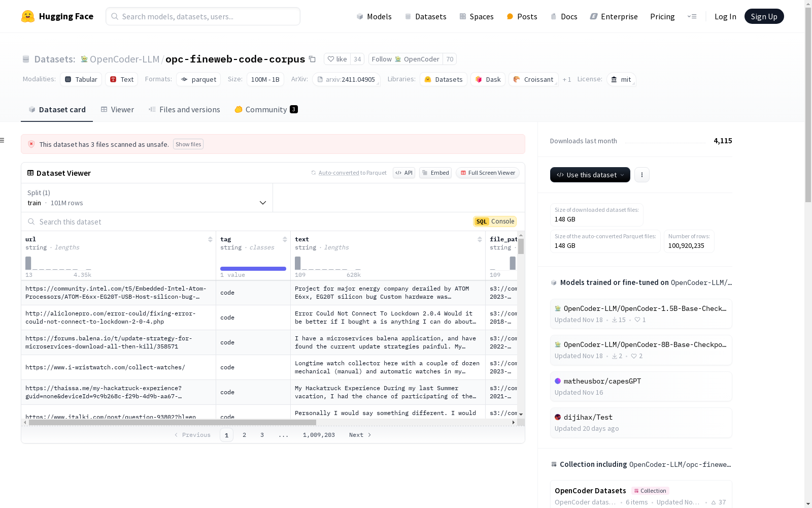Click the OpenCoder-LLM organization avatar icon
The width and height of the screenshot is (812, 508).
[84, 59]
